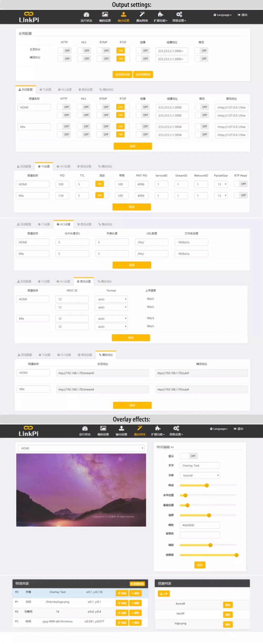Screen dimensions: 263x644
Task: Open Mix PacketSize 13 dropdown
Action: [221, 196]
